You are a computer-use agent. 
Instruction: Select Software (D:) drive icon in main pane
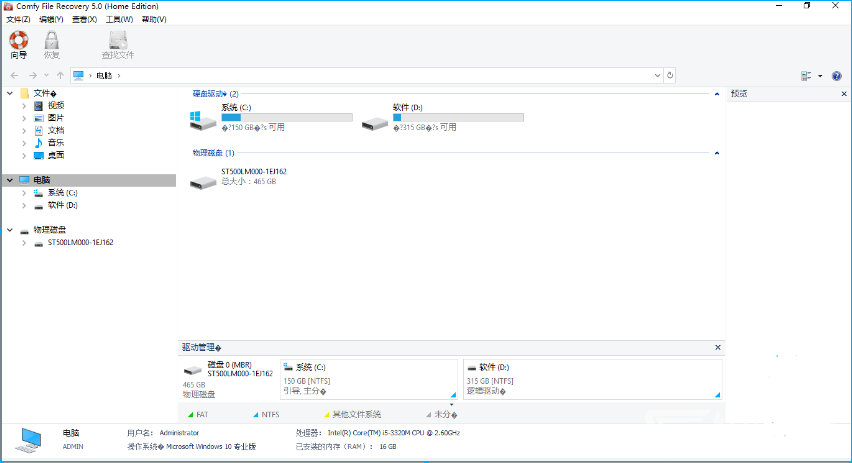tap(374, 124)
